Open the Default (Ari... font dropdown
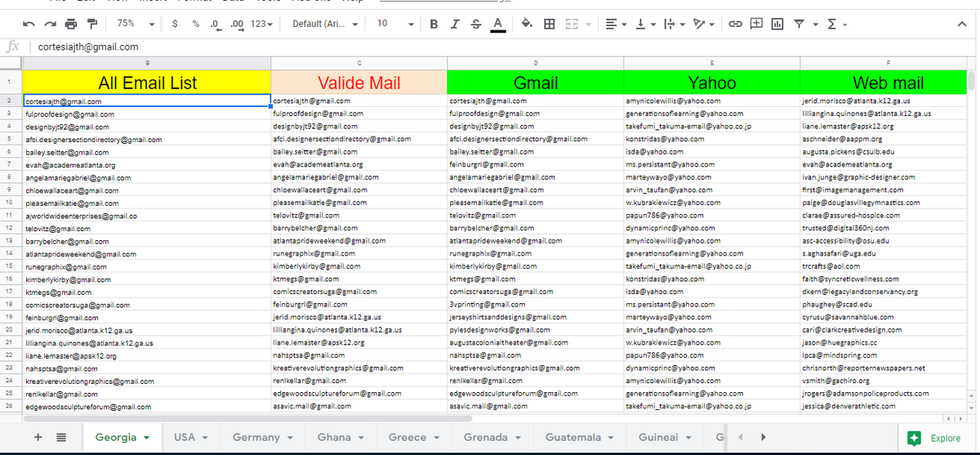This screenshot has height=455, width=980. [325, 24]
